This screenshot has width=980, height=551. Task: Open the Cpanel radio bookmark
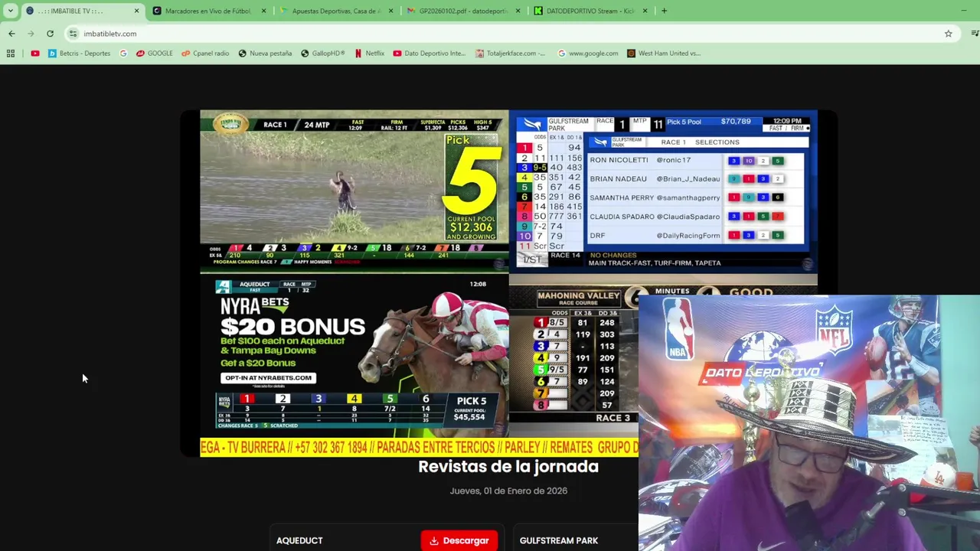(205, 54)
